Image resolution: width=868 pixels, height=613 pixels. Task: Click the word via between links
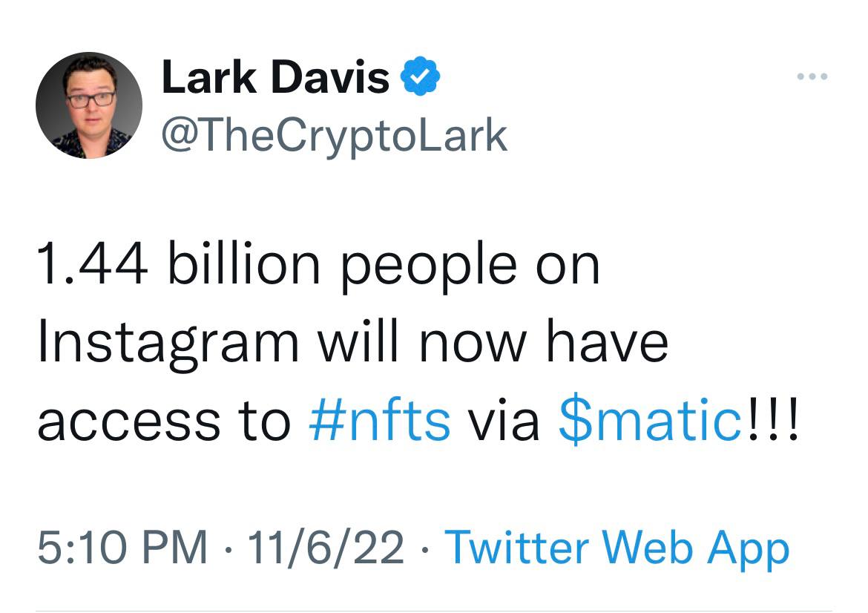(x=504, y=421)
